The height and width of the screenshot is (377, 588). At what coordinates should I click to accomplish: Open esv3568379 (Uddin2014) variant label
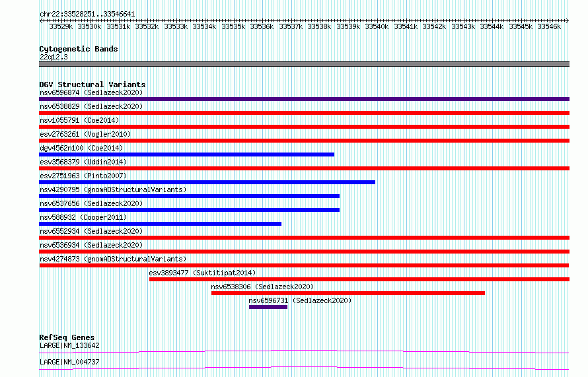[x=83, y=162]
